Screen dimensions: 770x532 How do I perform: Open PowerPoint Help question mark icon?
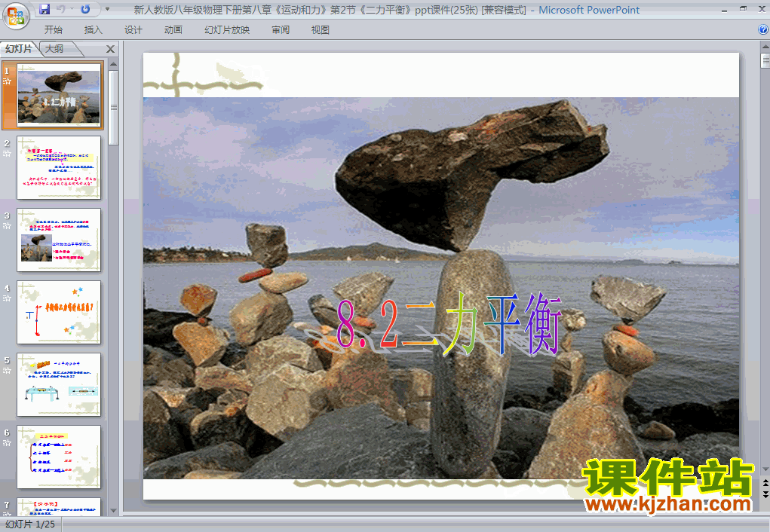[x=763, y=29]
